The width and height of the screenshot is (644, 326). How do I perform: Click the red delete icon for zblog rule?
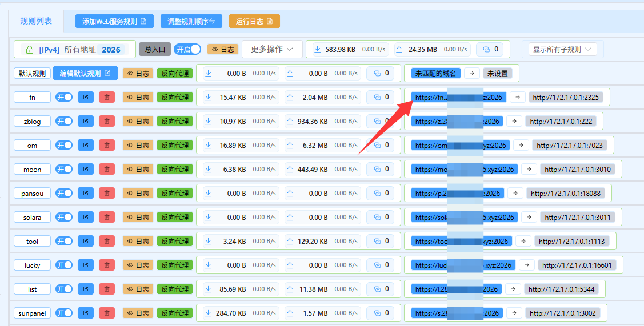tap(107, 122)
